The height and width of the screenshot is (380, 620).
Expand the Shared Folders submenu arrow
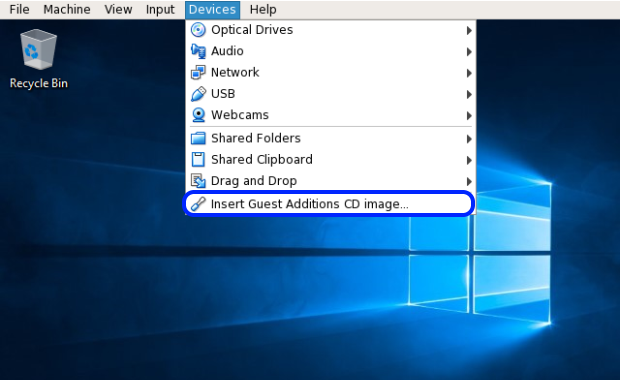click(x=469, y=138)
